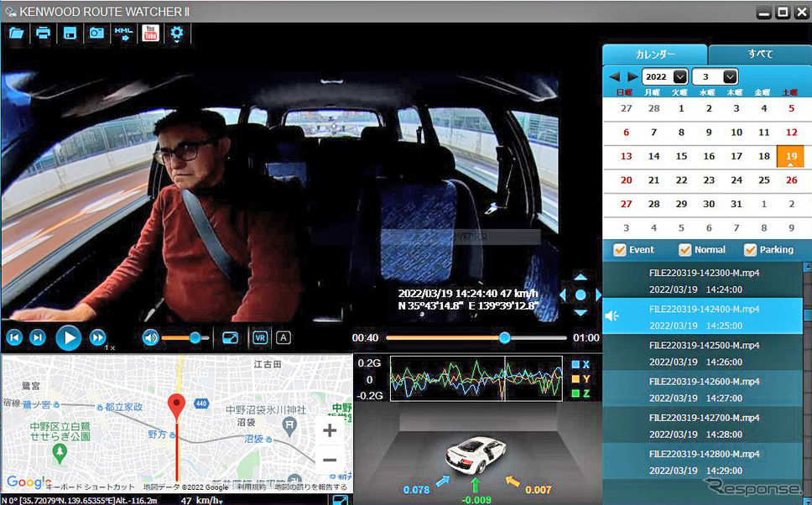Switch to the カレンダー tab
Image resolution: width=812 pixels, height=505 pixels.
pyautogui.click(x=655, y=55)
